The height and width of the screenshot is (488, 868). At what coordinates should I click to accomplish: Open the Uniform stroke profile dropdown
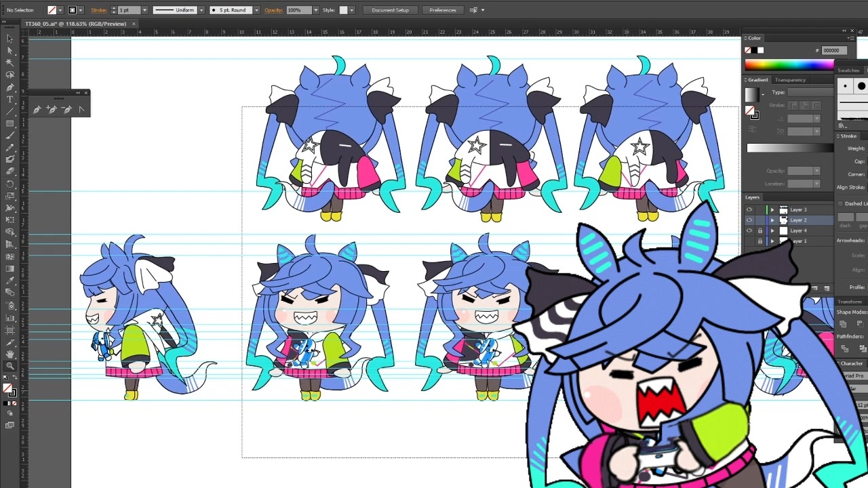[x=201, y=10]
